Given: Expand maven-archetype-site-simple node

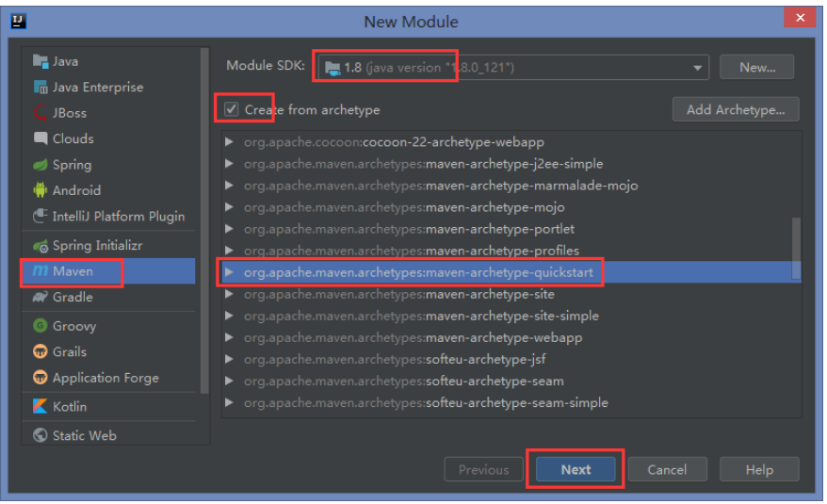Looking at the screenshot, I should tap(229, 316).
